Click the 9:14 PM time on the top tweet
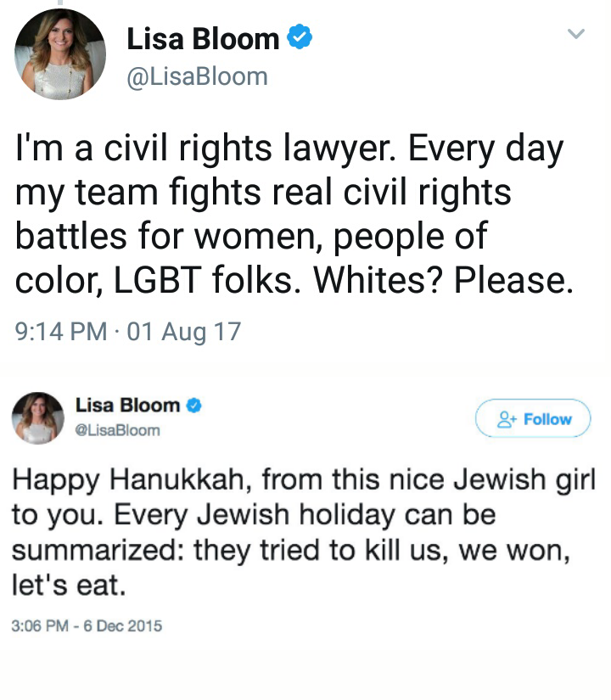The height and width of the screenshot is (700, 611). click(x=61, y=330)
